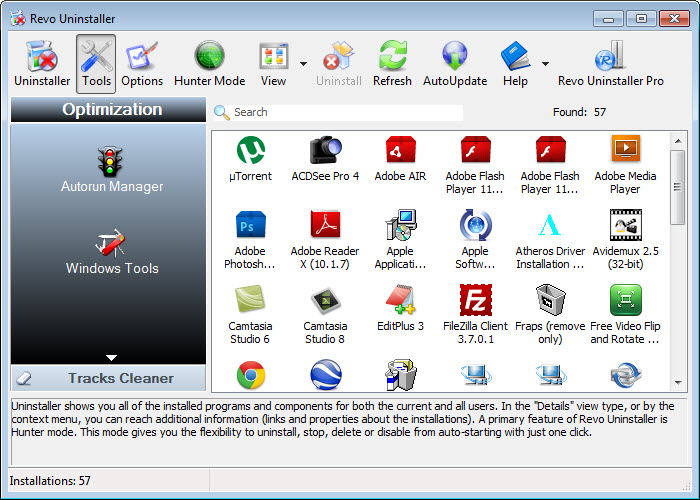Open the Revo Uninstaller Pro link
Viewport: 700px width, 500px height.
click(610, 64)
